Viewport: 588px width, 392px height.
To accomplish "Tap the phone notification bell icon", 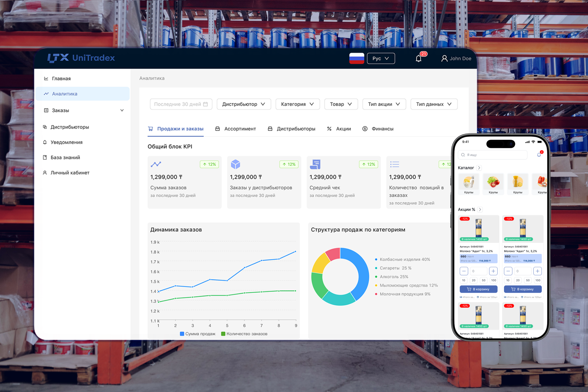I will tap(539, 155).
